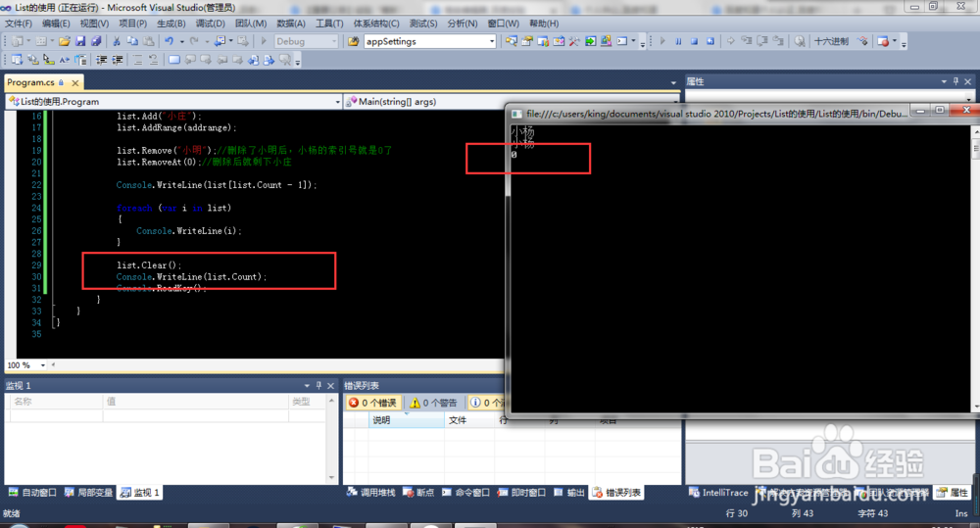Open the 生成(B) menu

[171, 24]
